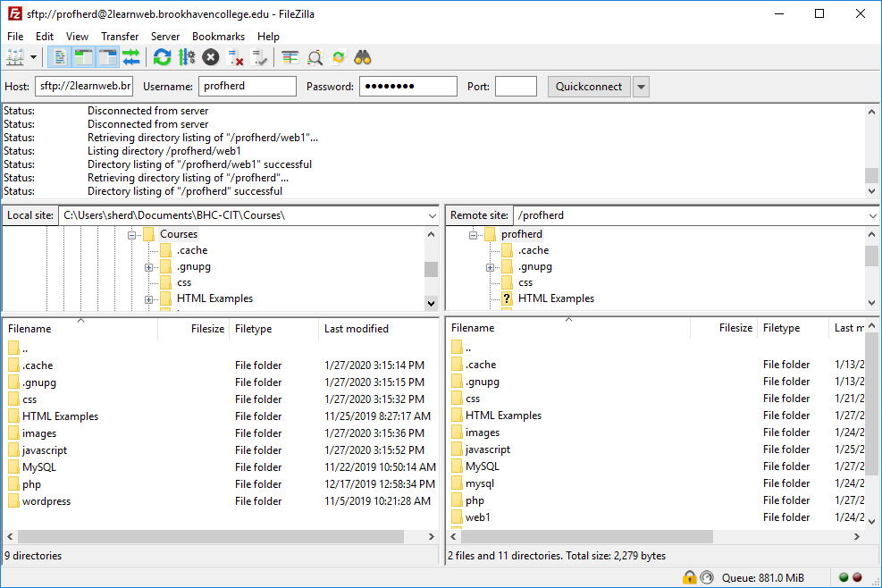
Task: Open the Site Manager icon
Action: click(x=14, y=57)
